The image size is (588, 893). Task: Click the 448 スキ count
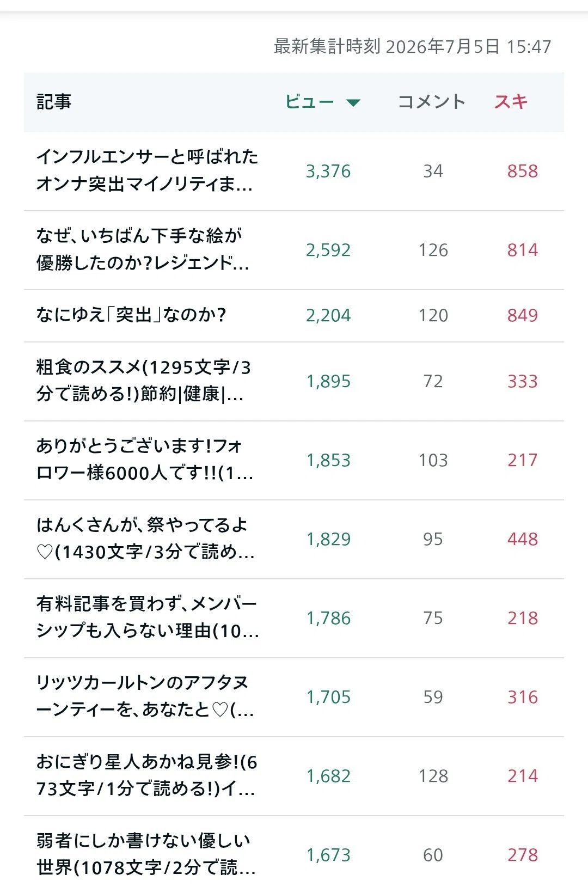pyautogui.click(x=523, y=540)
